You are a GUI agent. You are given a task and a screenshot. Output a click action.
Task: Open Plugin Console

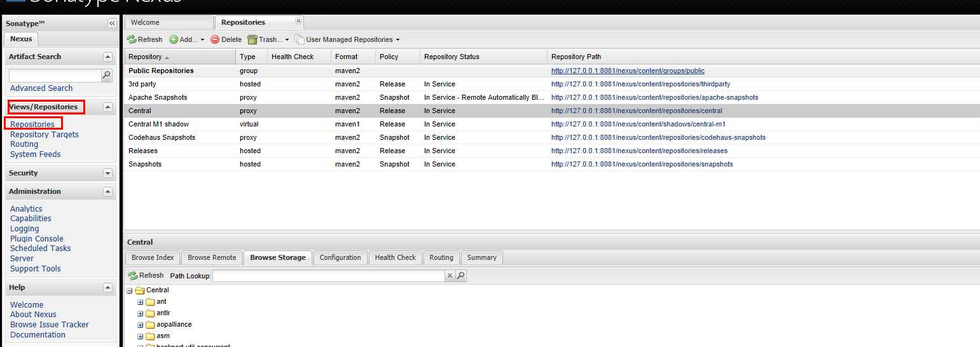click(37, 239)
